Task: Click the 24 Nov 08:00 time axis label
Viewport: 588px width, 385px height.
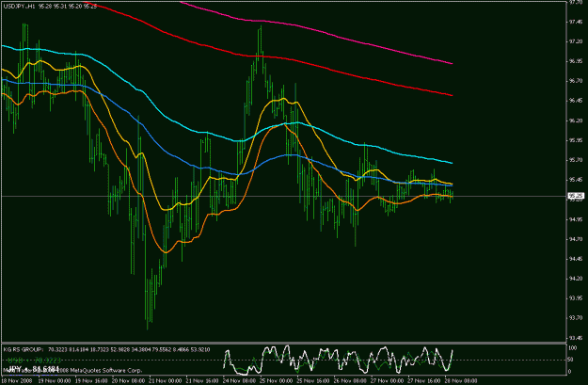Action: [x=240, y=380]
